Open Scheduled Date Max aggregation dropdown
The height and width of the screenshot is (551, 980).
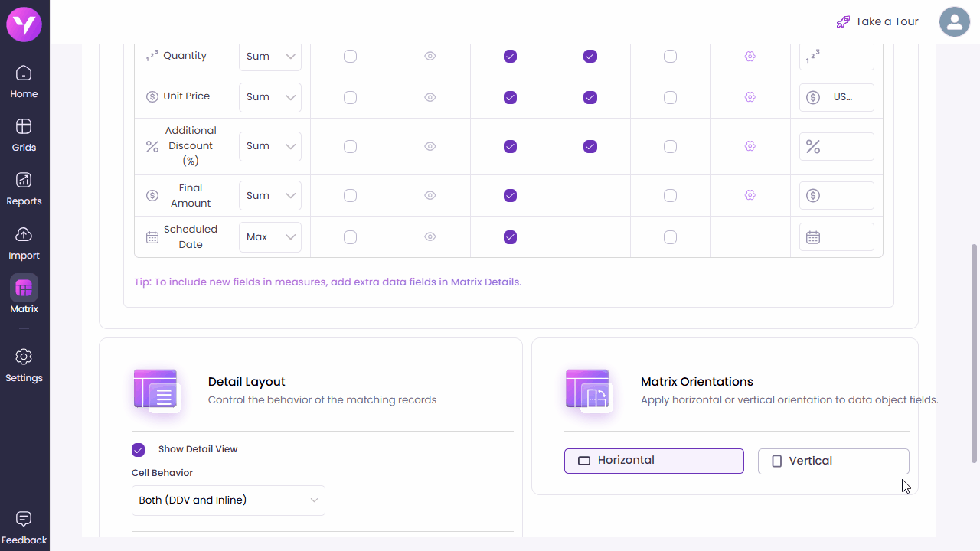tap(270, 237)
